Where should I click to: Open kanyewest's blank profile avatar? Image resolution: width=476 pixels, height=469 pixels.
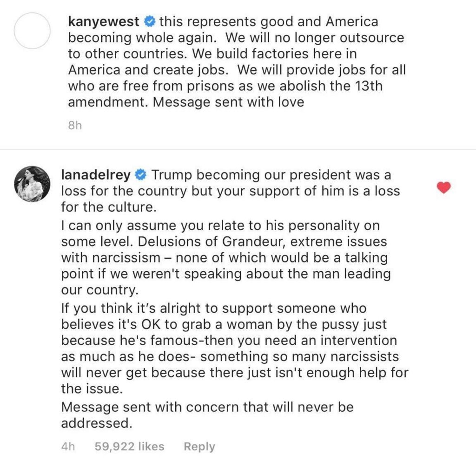tap(32, 31)
